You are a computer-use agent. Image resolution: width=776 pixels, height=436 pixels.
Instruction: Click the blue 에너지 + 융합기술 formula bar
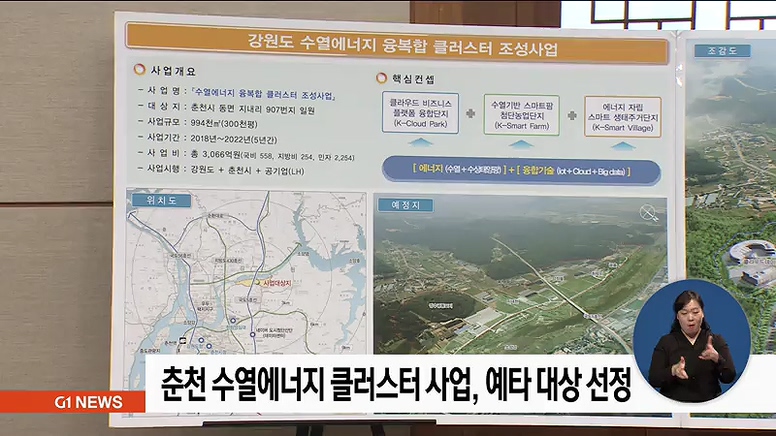coord(520,171)
